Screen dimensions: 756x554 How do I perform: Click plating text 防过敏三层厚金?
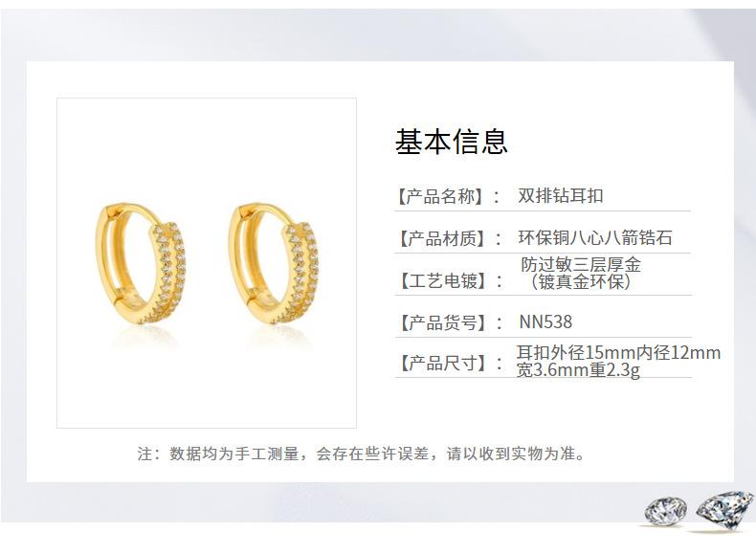pos(581,264)
